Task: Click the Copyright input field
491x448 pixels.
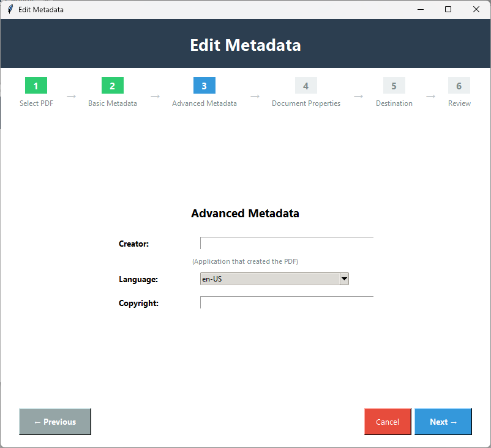Action: pos(286,302)
